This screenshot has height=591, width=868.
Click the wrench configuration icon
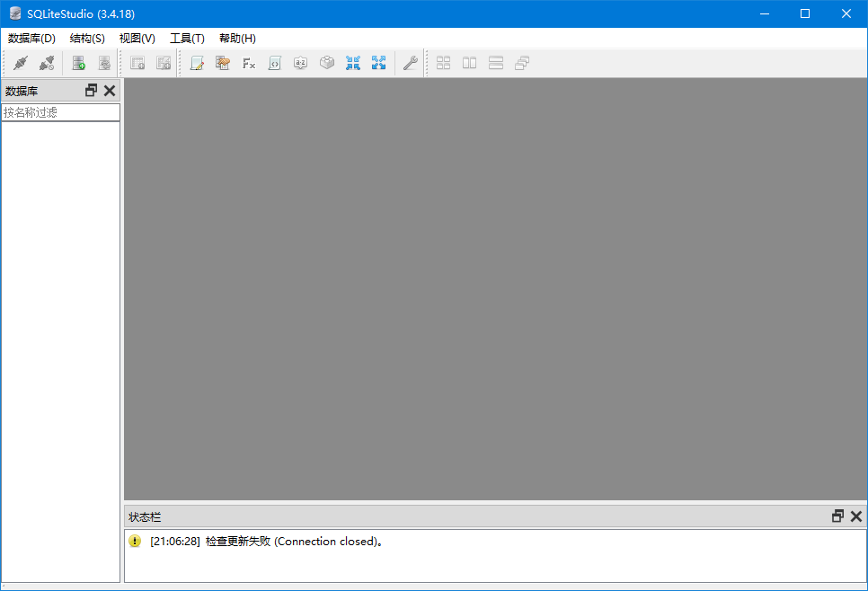click(x=410, y=63)
